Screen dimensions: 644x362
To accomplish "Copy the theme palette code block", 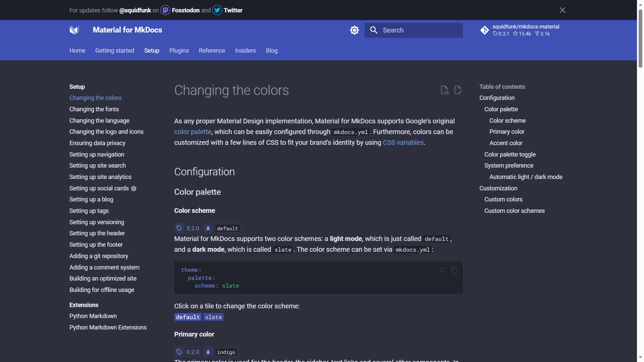I will point(454,270).
